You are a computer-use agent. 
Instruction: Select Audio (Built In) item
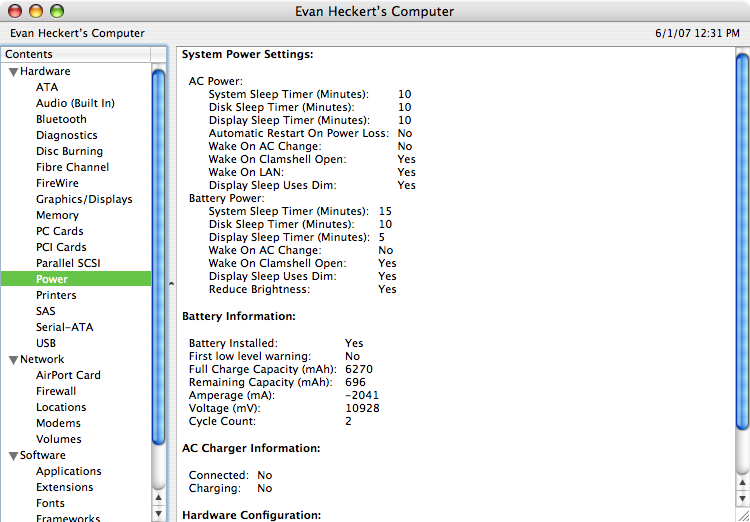(75, 103)
